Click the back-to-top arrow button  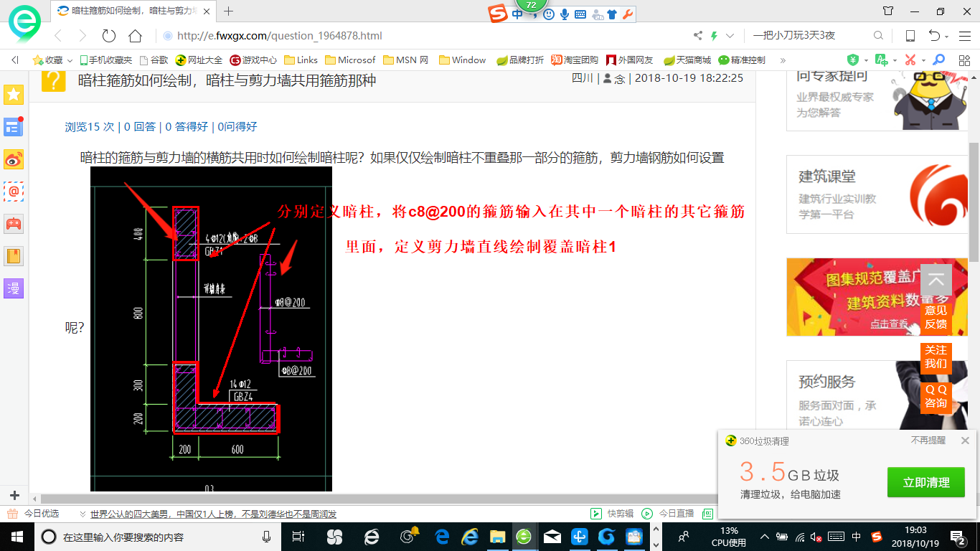pos(936,281)
